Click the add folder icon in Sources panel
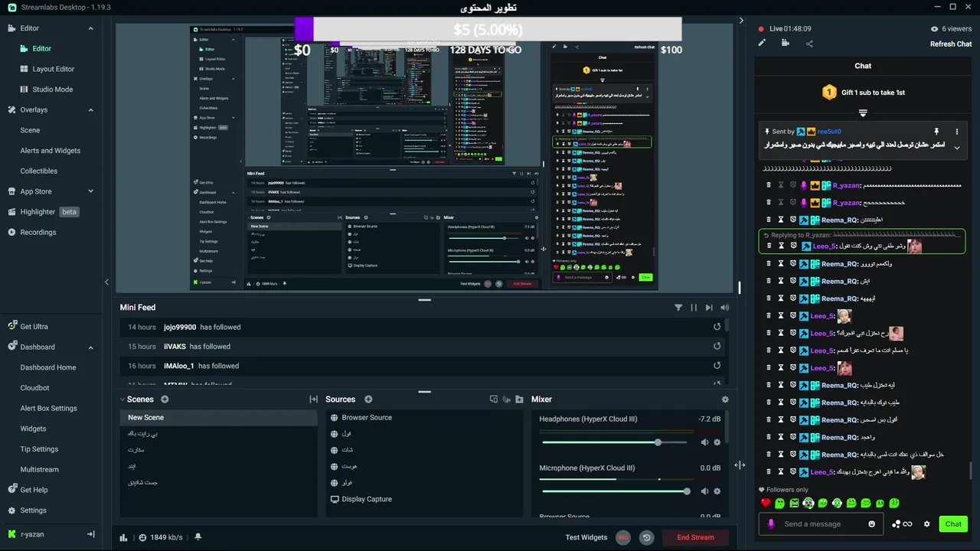 click(519, 399)
